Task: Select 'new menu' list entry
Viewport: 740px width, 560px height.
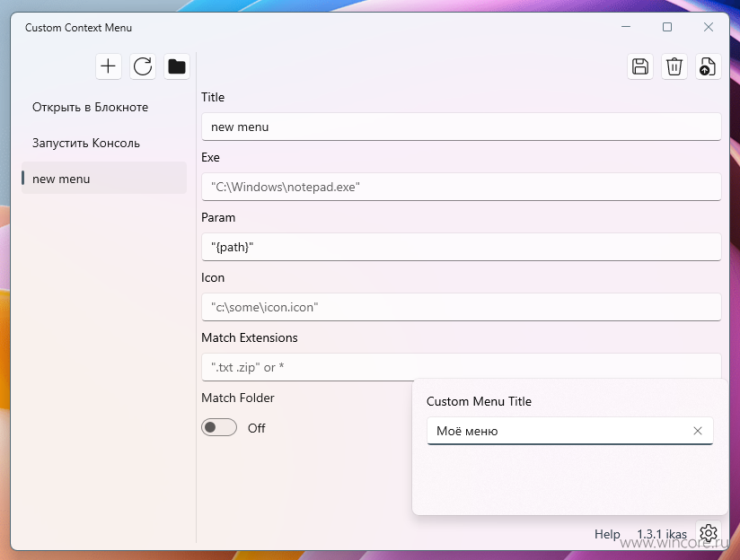Action: 104,179
